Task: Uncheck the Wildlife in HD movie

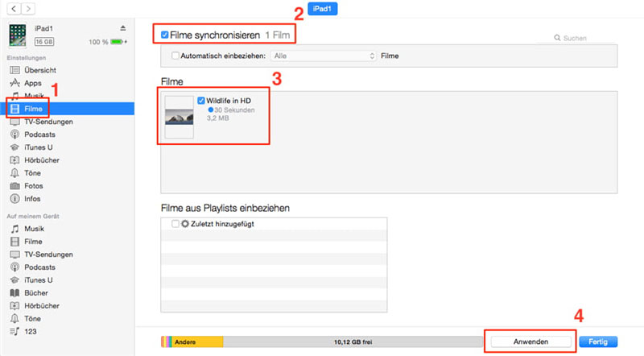Action: pos(201,101)
